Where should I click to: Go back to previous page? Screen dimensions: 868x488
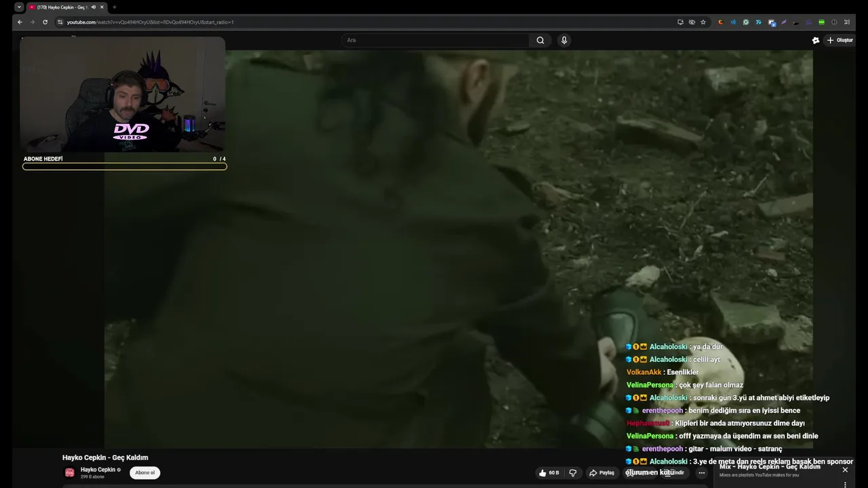20,22
